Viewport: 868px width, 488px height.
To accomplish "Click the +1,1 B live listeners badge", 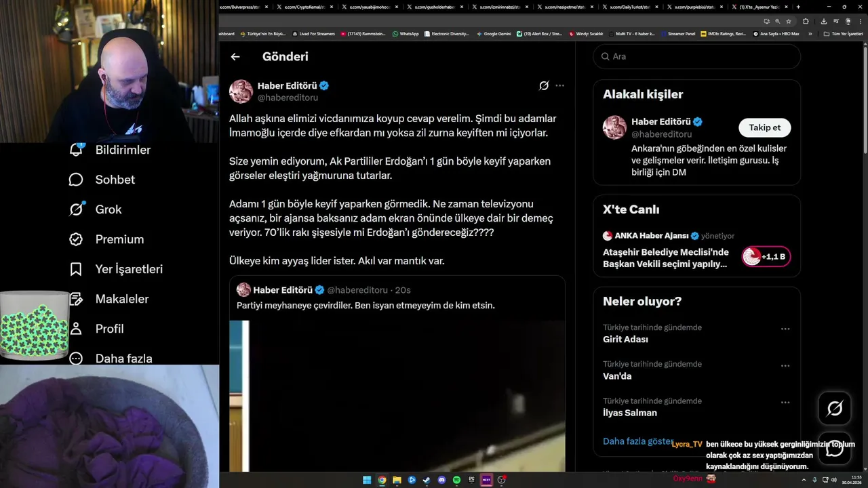I will 766,257.
